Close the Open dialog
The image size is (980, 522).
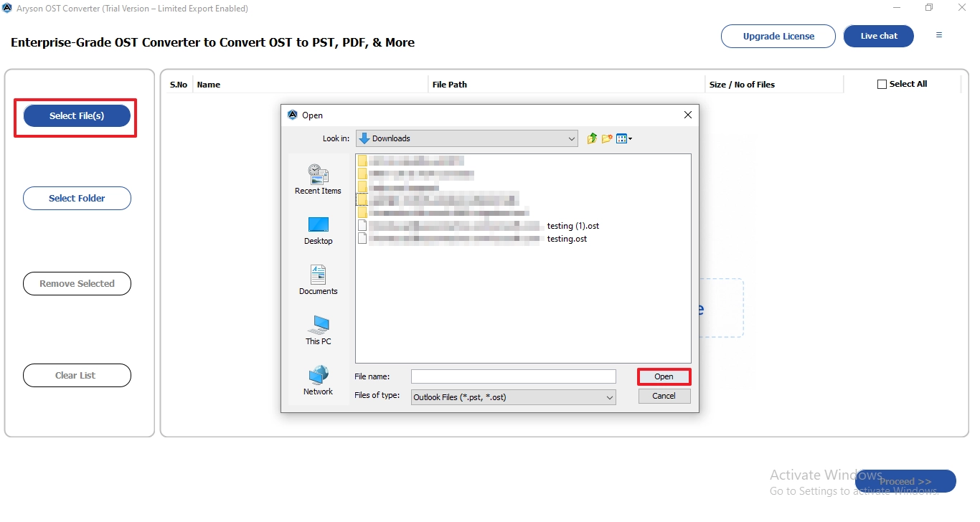[x=688, y=115]
